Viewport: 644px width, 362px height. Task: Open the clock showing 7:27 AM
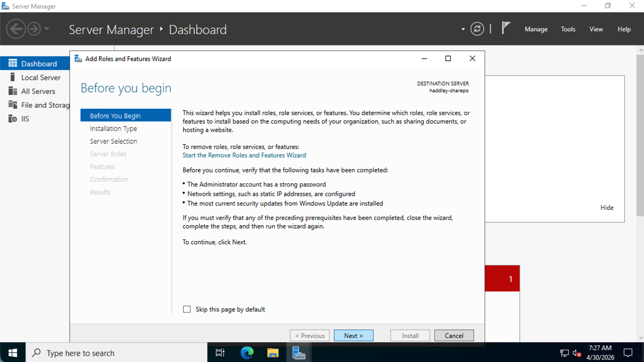(600, 352)
